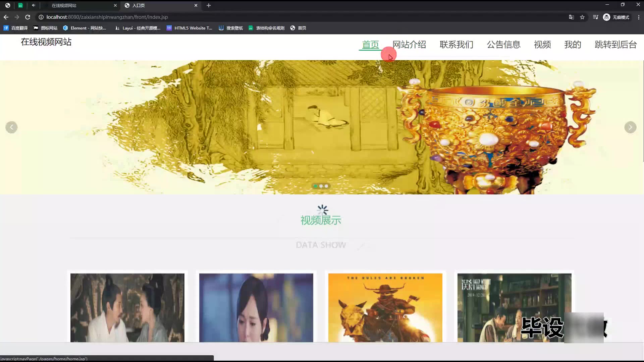Open the video thumbnail with the couple in period costume
The width and height of the screenshot is (644, 362).
pos(127,308)
